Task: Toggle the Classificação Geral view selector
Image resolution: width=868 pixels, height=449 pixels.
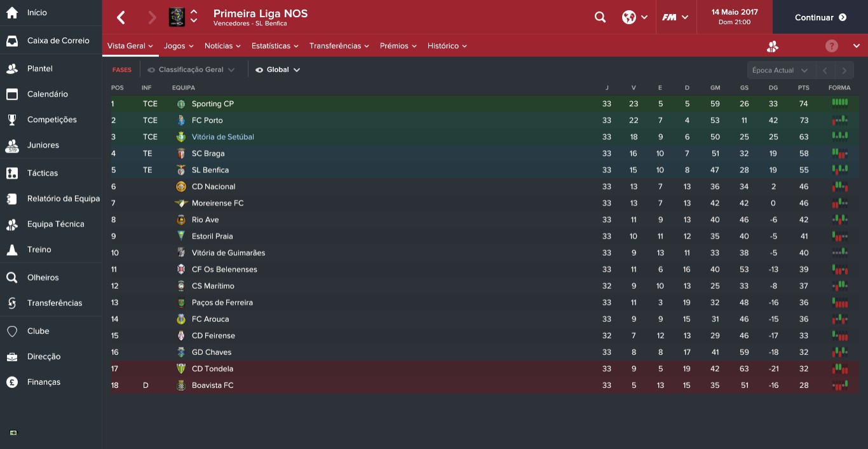Action: point(191,70)
